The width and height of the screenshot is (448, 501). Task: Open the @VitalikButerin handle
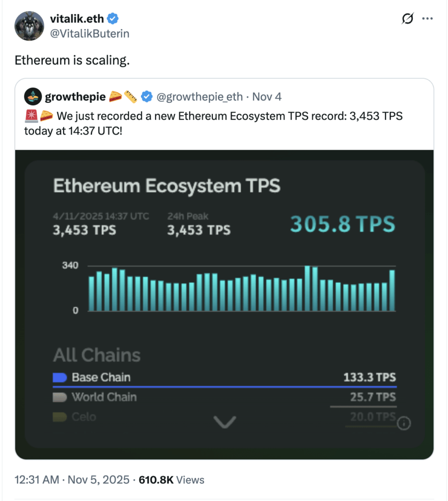coord(89,34)
